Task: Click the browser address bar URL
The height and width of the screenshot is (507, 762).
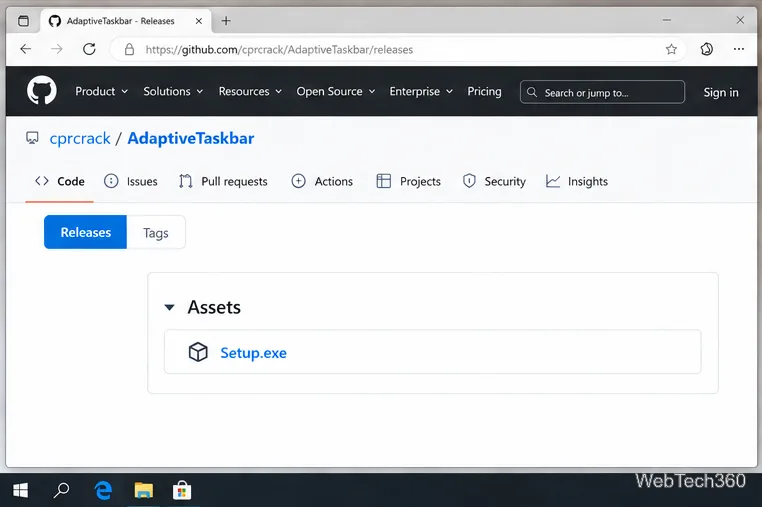Action: (x=279, y=50)
